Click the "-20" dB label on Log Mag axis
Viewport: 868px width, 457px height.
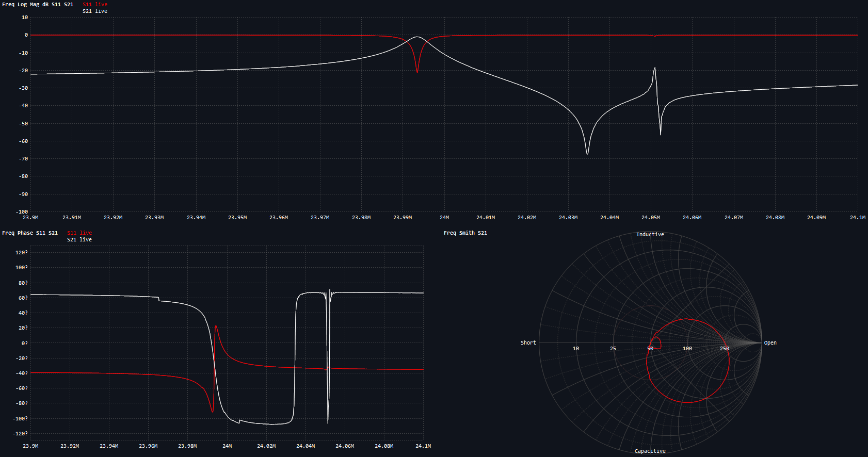[23, 70]
